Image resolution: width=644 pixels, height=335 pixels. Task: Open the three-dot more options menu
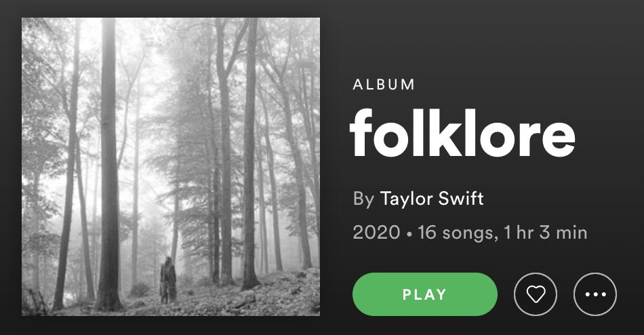pos(595,294)
